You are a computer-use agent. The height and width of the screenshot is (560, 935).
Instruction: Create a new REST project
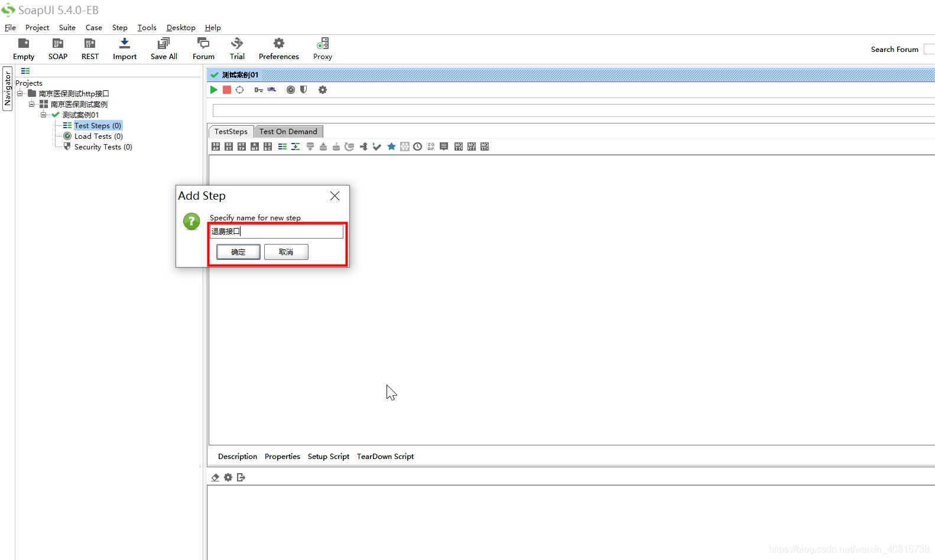pyautogui.click(x=90, y=49)
